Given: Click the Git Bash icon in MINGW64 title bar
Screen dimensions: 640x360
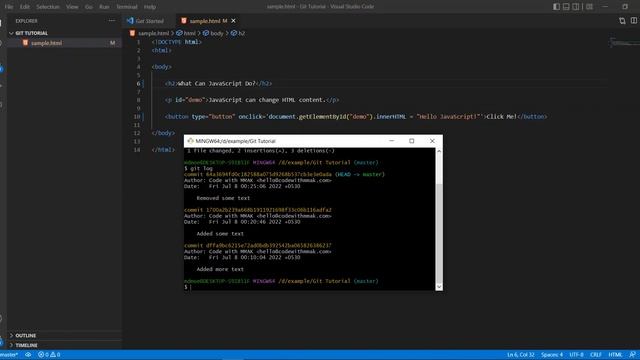Looking at the screenshot, I should click(190, 141).
